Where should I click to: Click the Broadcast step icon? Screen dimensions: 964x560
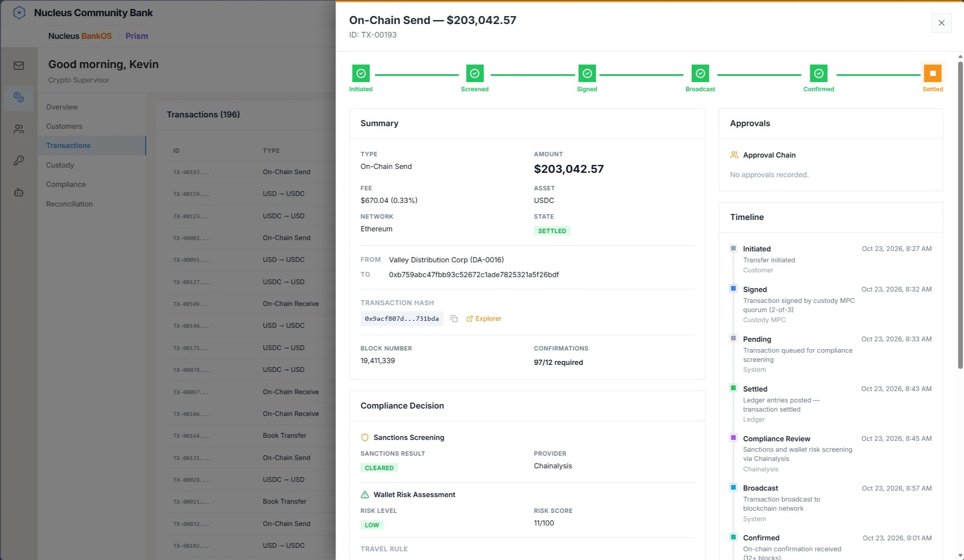(x=700, y=73)
